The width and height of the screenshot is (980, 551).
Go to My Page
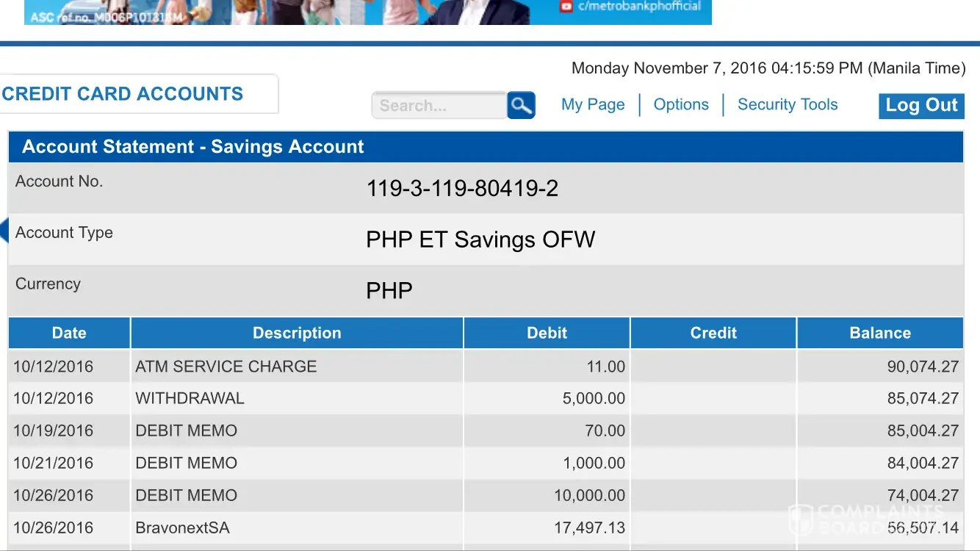pos(593,104)
